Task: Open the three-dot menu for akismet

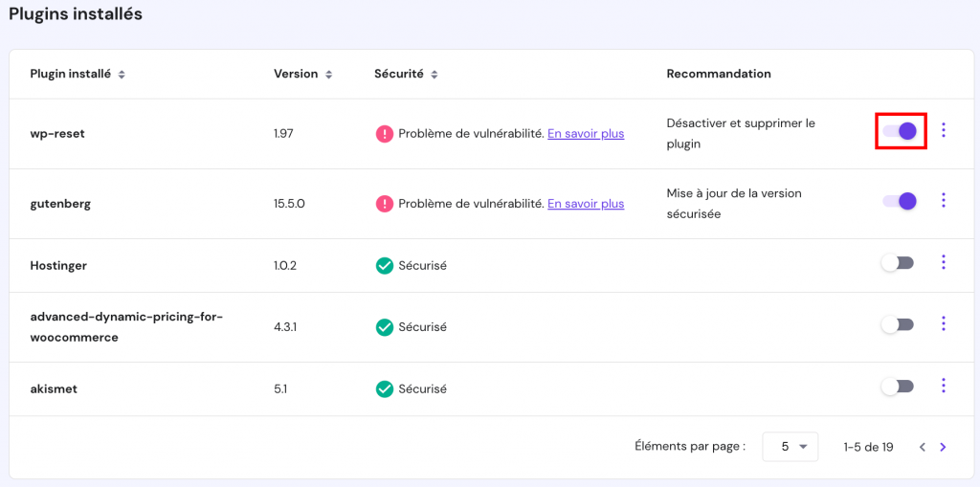Action: coord(944,386)
